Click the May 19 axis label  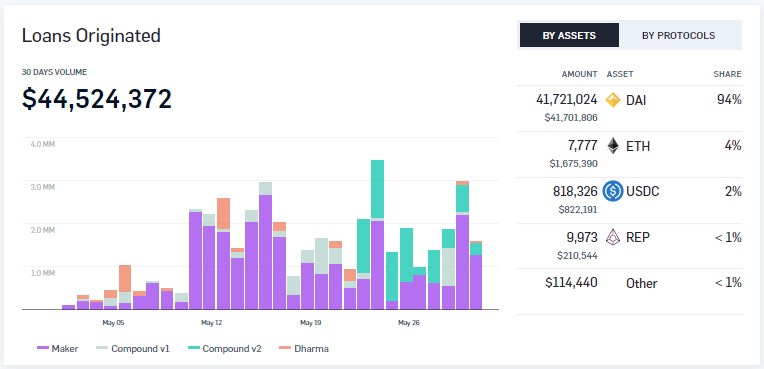[310, 323]
